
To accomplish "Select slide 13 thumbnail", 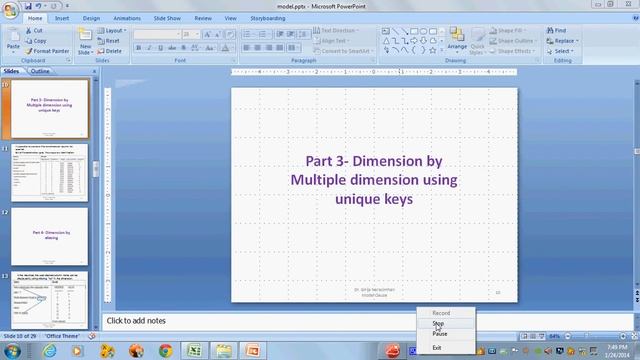I will (49, 300).
